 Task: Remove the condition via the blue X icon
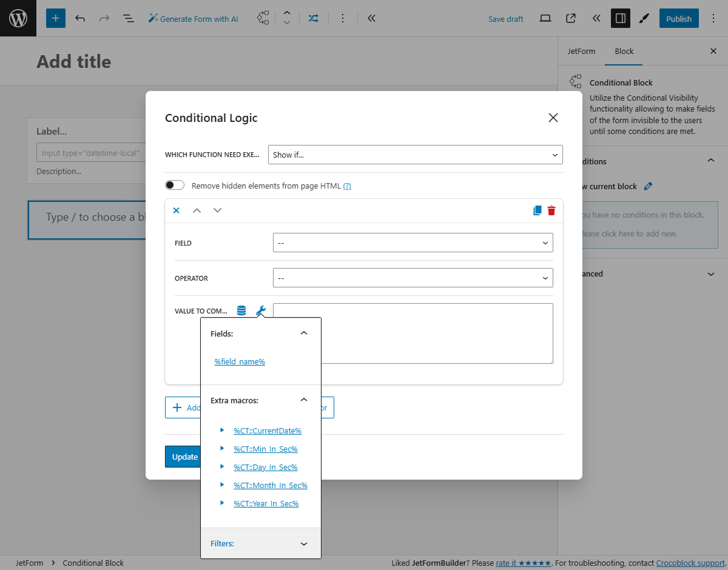point(176,210)
